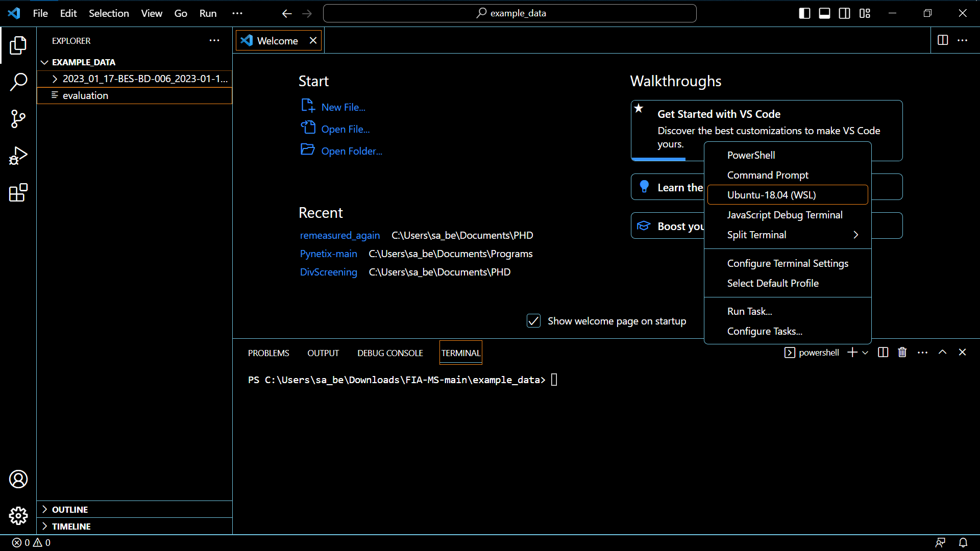Expand the OUTLINE section
Image resolution: width=980 pixels, height=551 pixels.
pyautogui.click(x=70, y=510)
